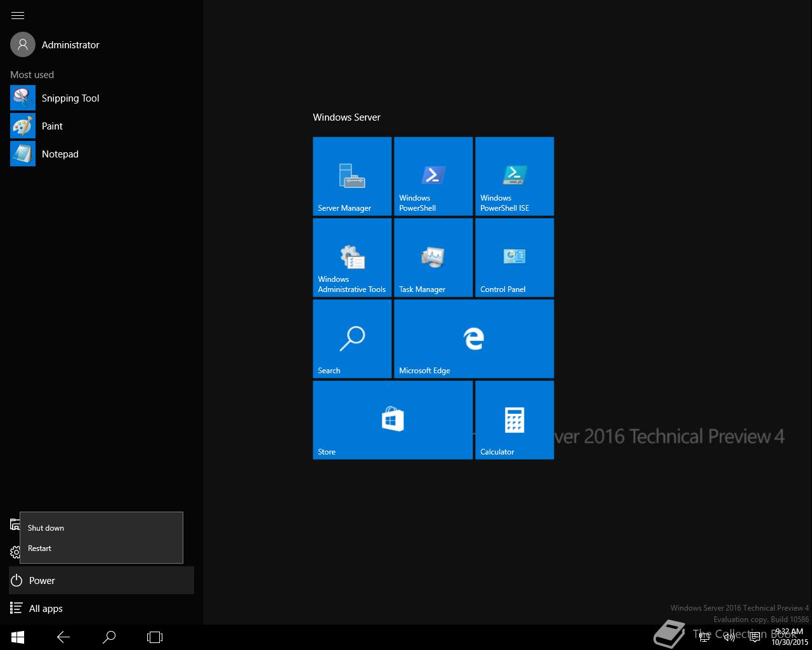
Task: Open the Server Manager tile
Action: point(352,176)
